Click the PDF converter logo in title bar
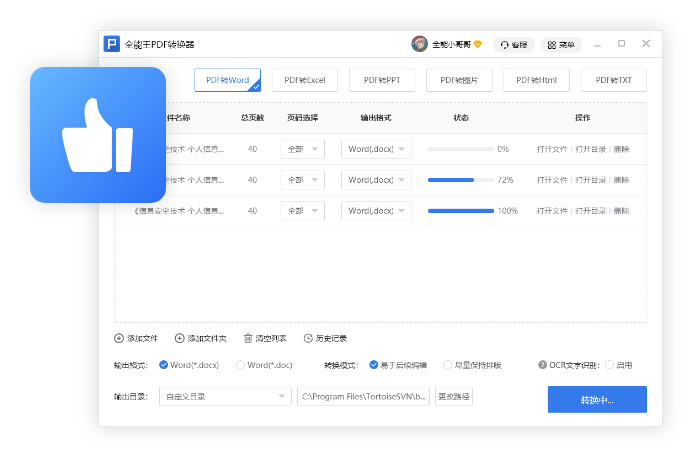 tap(111, 44)
